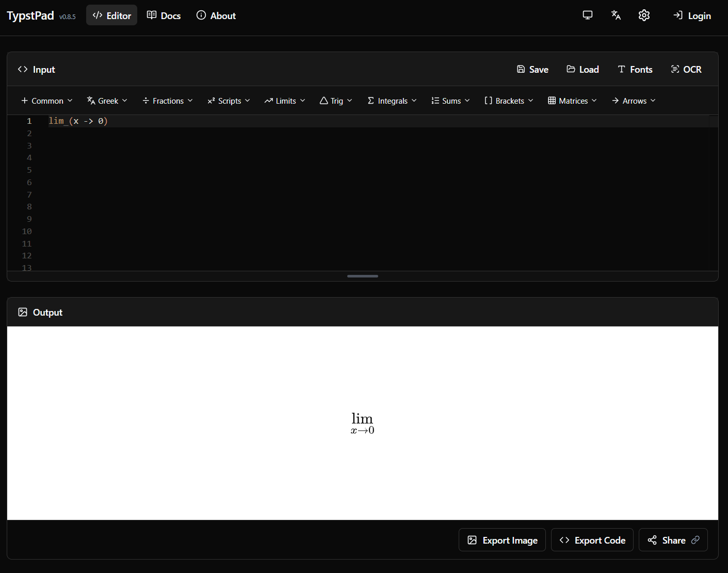Click the Export Code button
The image size is (728, 573).
click(592, 540)
